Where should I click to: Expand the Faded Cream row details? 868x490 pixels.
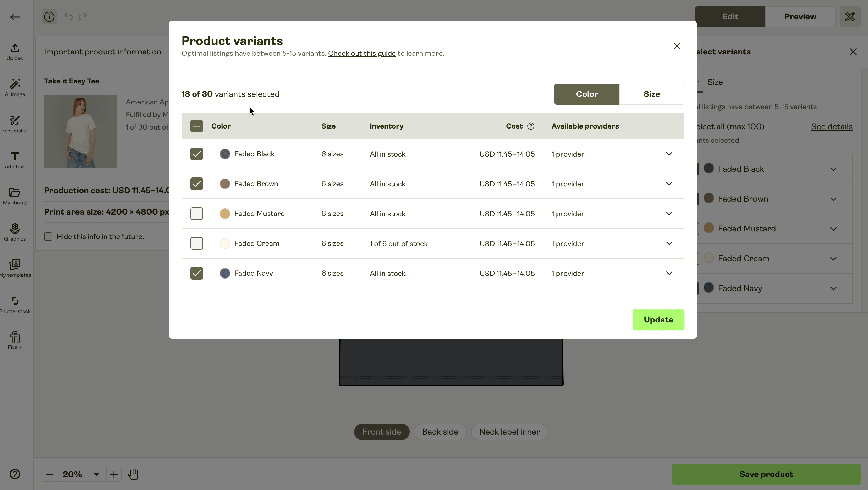[x=669, y=243]
